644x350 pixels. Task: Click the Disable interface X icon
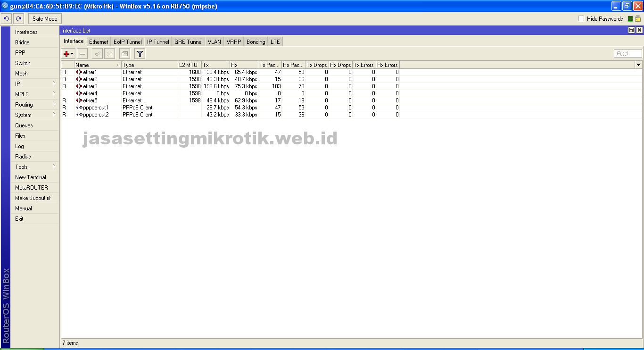coord(109,53)
